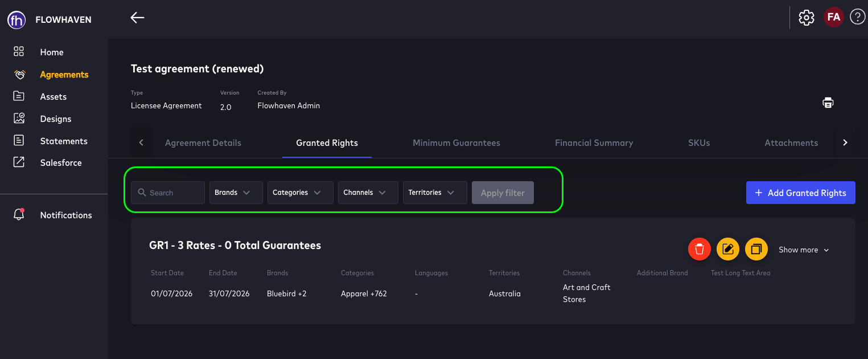
Task: Click the Assets folder icon
Action: [x=19, y=96]
